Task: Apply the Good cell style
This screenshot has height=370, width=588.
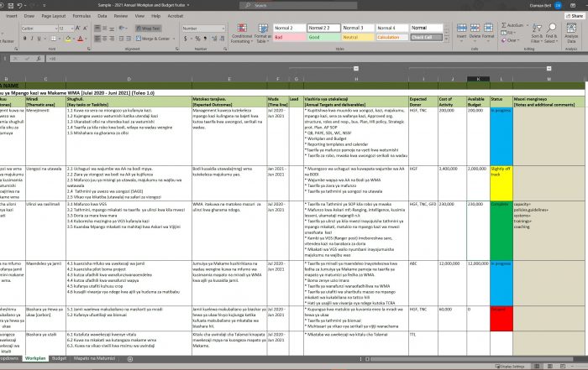Action: click(324, 38)
